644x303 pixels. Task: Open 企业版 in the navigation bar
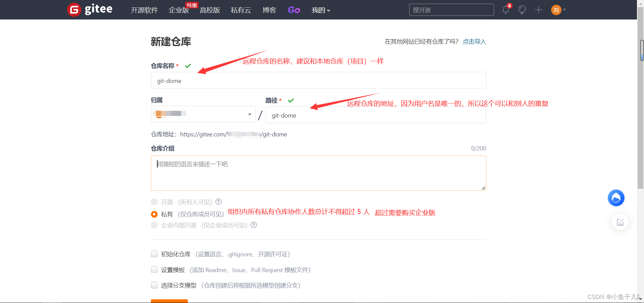coord(179,10)
